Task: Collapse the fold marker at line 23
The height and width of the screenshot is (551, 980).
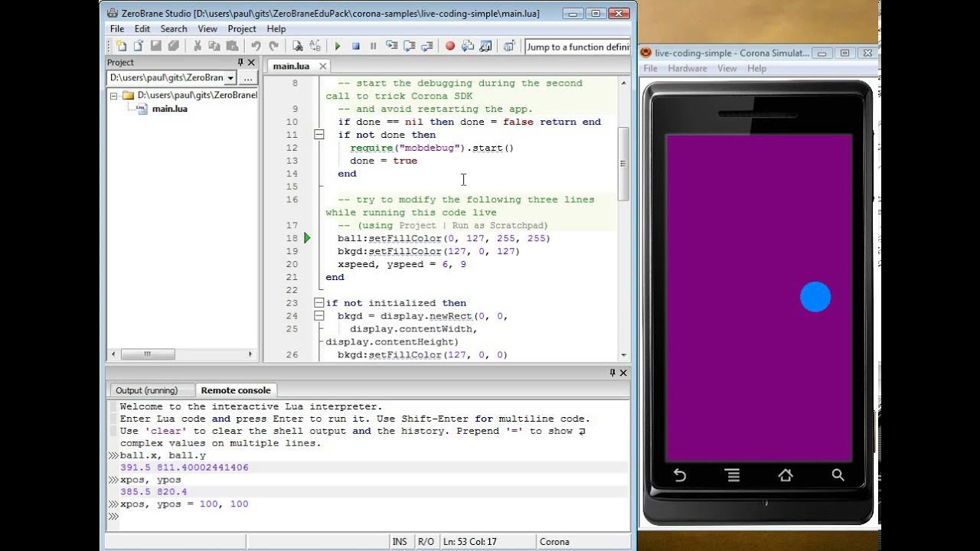Action: [318, 303]
